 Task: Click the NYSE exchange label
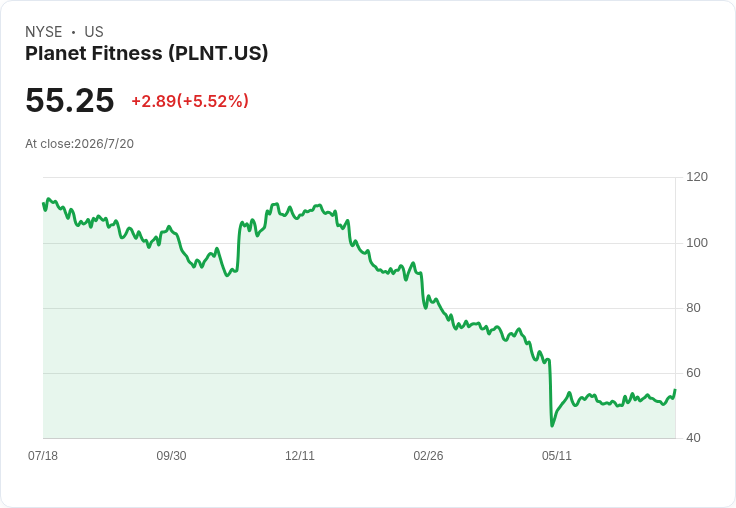[x=44, y=32]
